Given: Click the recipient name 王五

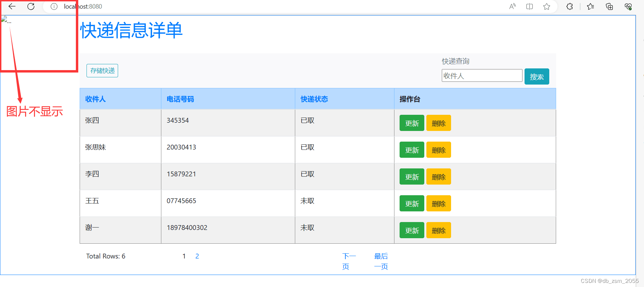Looking at the screenshot, I should (92, 201).
